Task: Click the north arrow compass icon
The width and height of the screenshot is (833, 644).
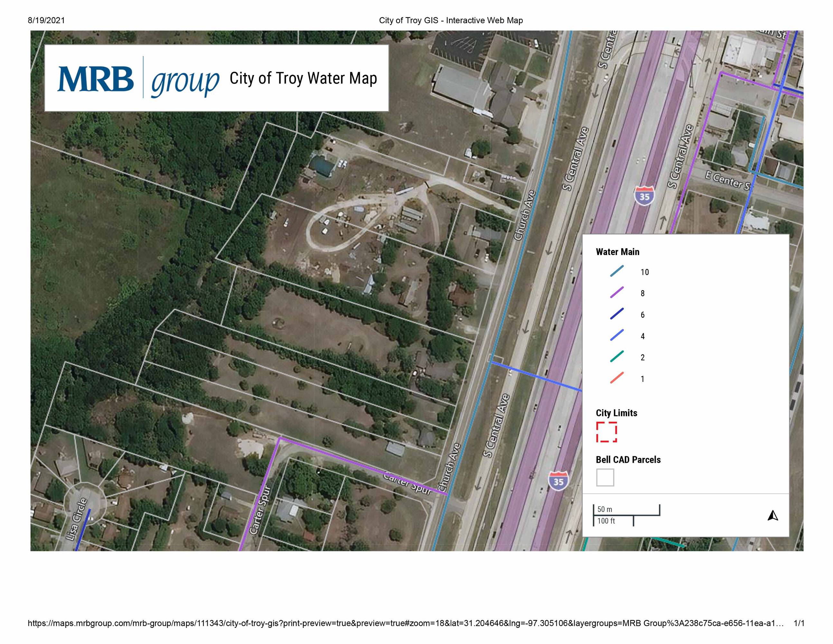Action: point(772,516)
